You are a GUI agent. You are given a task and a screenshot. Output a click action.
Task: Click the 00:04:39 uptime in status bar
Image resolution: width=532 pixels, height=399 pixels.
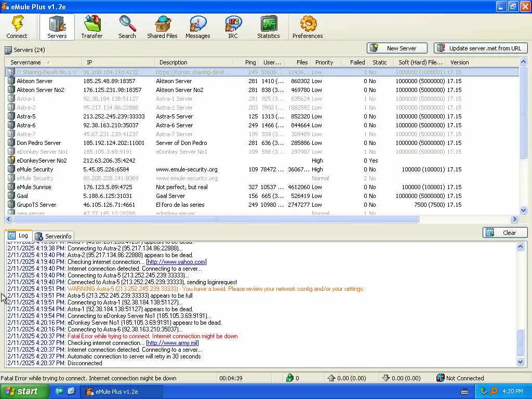coord(231,378)
